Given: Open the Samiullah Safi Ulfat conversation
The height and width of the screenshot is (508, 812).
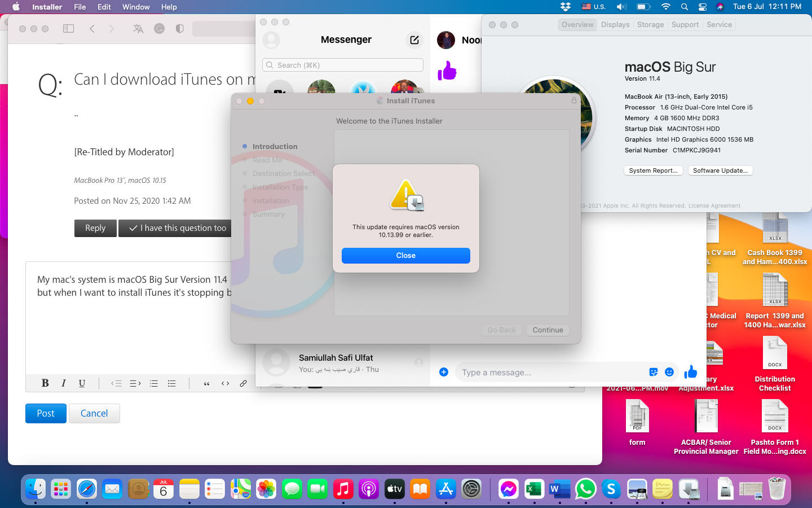Looking at the screenshot, I should 343,363.
